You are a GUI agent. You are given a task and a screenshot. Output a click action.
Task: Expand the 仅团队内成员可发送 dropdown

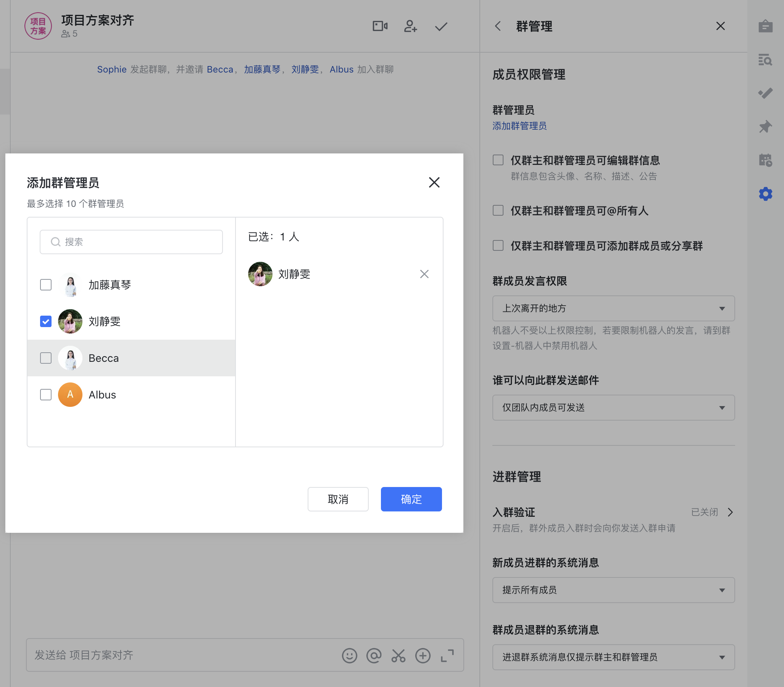[613, 408]
